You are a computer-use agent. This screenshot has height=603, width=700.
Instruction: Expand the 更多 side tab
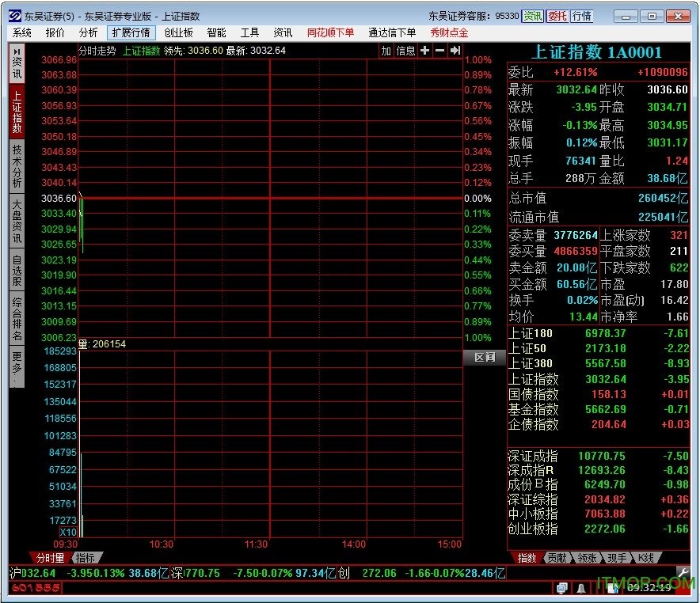point(17,368)
